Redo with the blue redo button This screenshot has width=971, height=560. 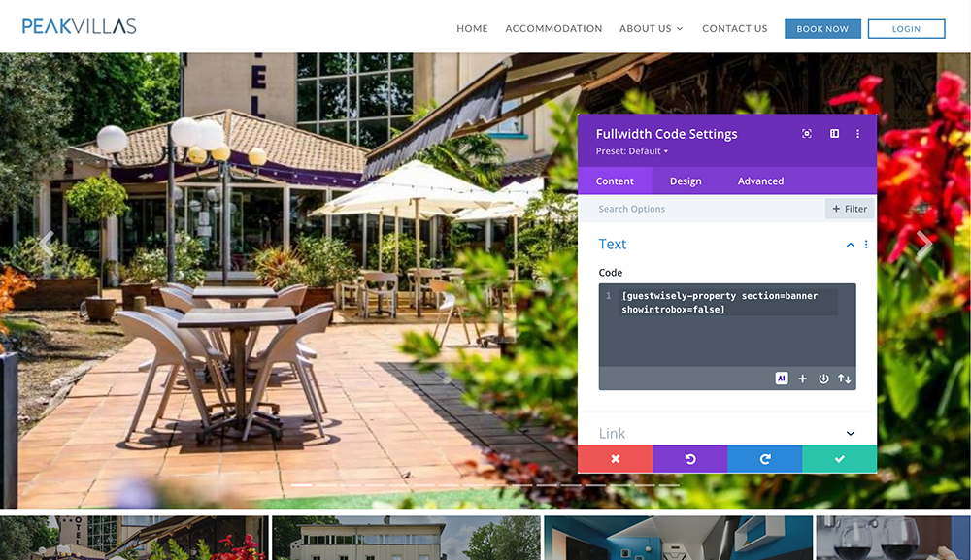pos(765,459)
